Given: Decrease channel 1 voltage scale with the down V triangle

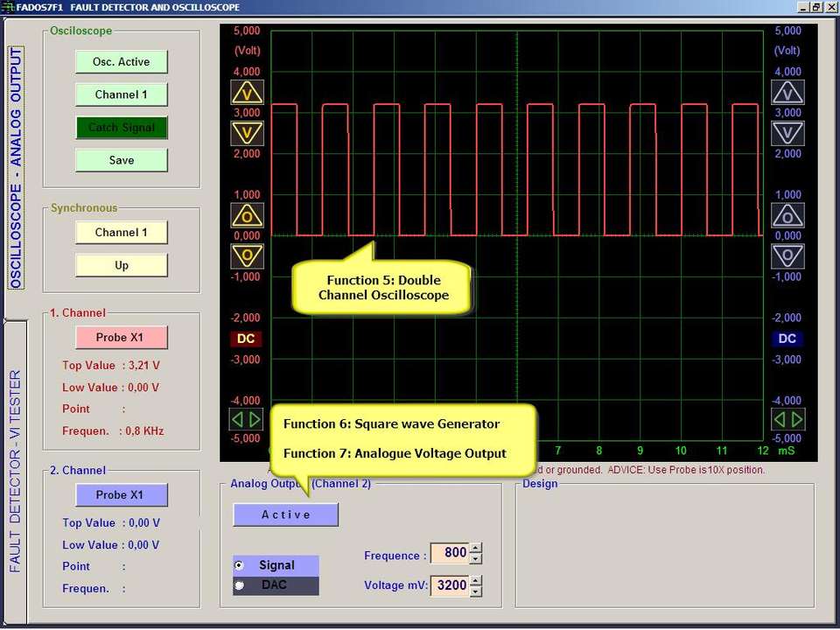Looking at the screenshot, I should pos(247,133).
